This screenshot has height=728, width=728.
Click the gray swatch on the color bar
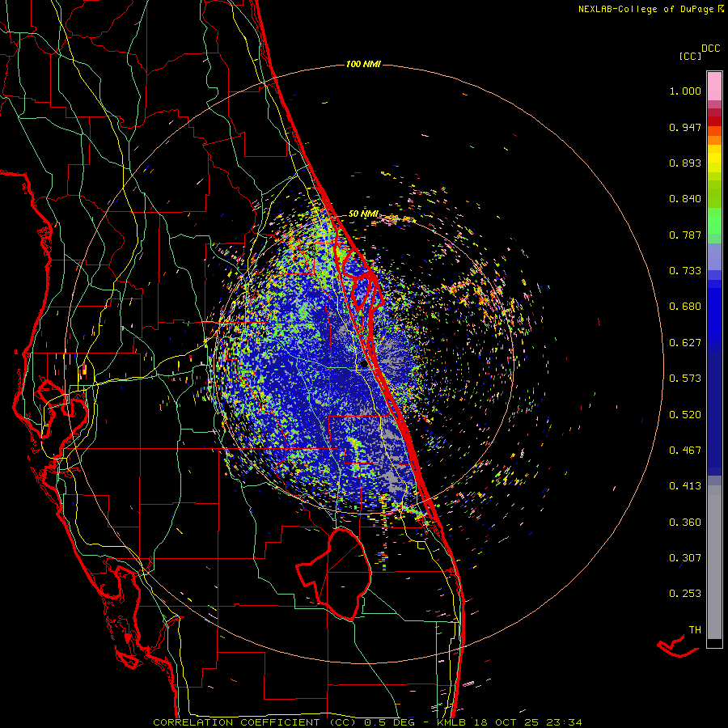pos(714,562)
